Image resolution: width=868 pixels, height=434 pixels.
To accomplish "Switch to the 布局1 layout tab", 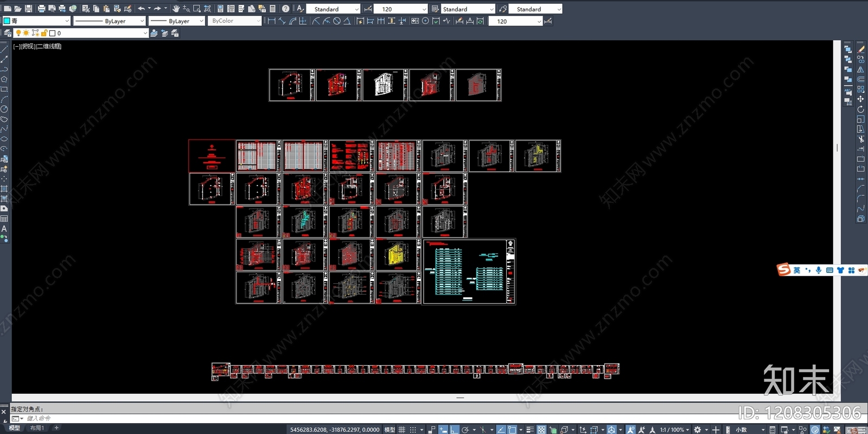I will click(37, 428).
